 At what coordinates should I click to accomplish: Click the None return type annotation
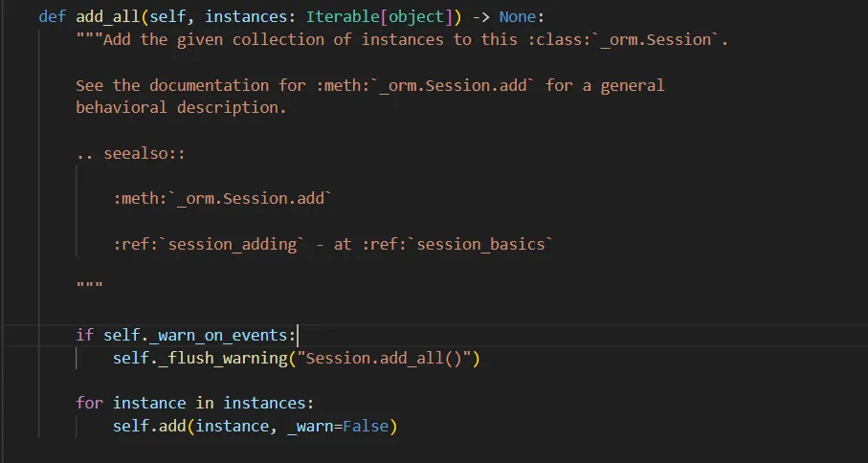point(517,17)
